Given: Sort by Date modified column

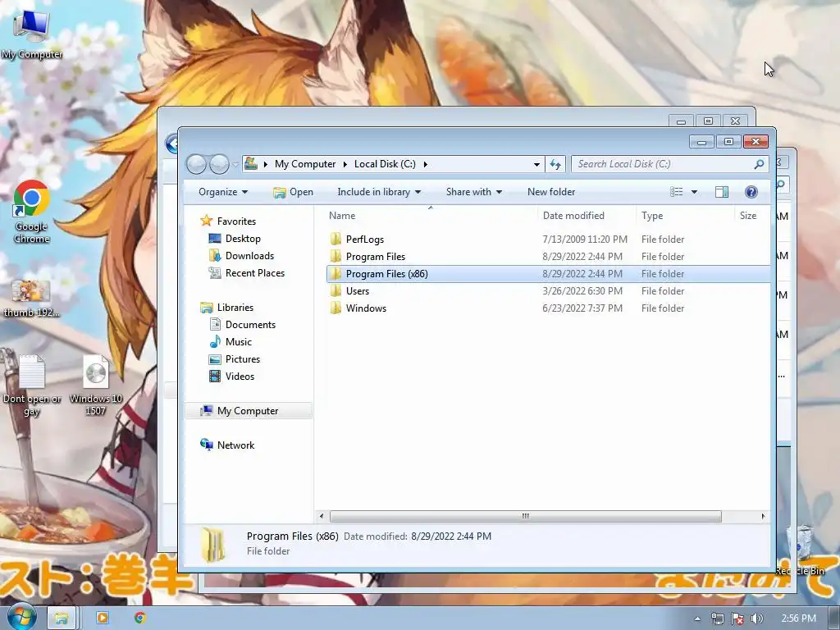Looking at the screenshot, I should 586,216.
